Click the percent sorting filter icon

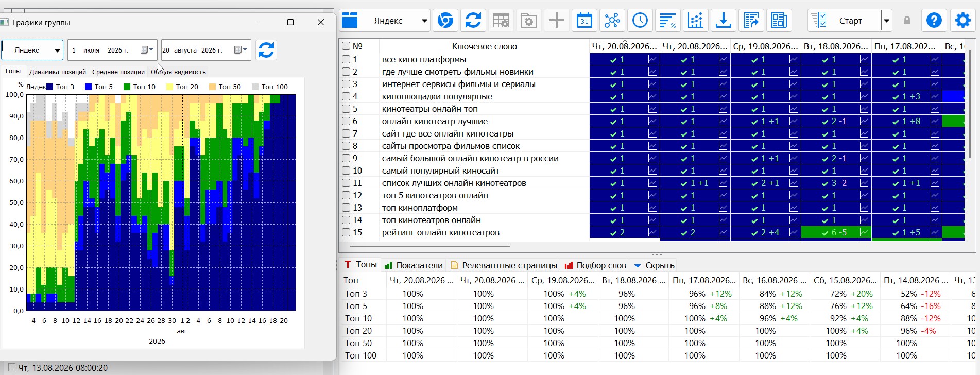(668, 21)
